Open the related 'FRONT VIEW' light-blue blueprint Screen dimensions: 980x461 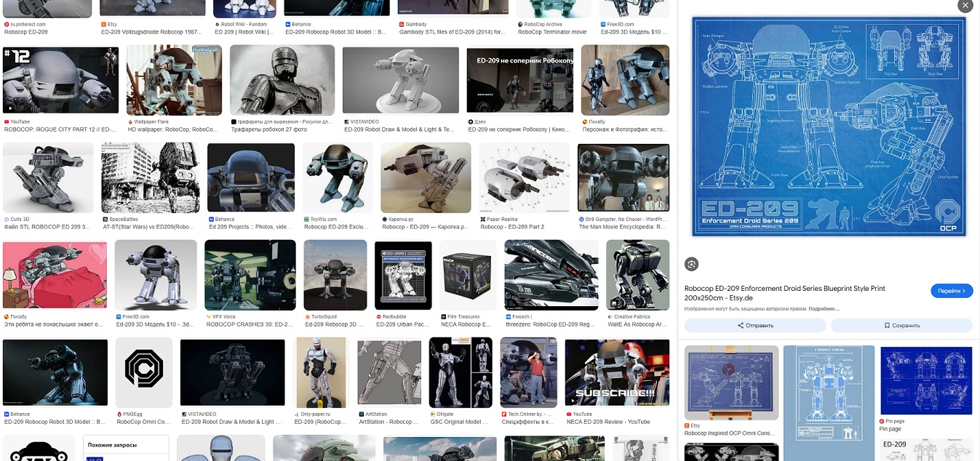click(829, 393)
